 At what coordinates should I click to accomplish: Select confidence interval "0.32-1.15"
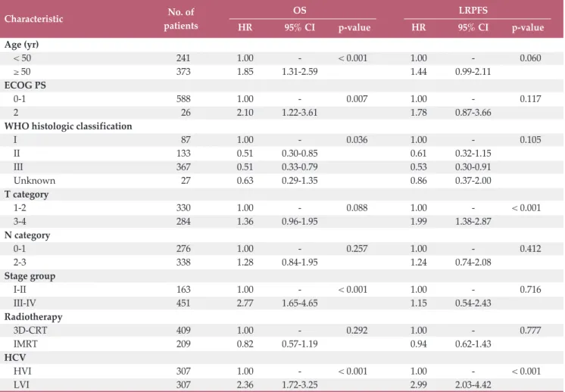(x=473, y=154)
